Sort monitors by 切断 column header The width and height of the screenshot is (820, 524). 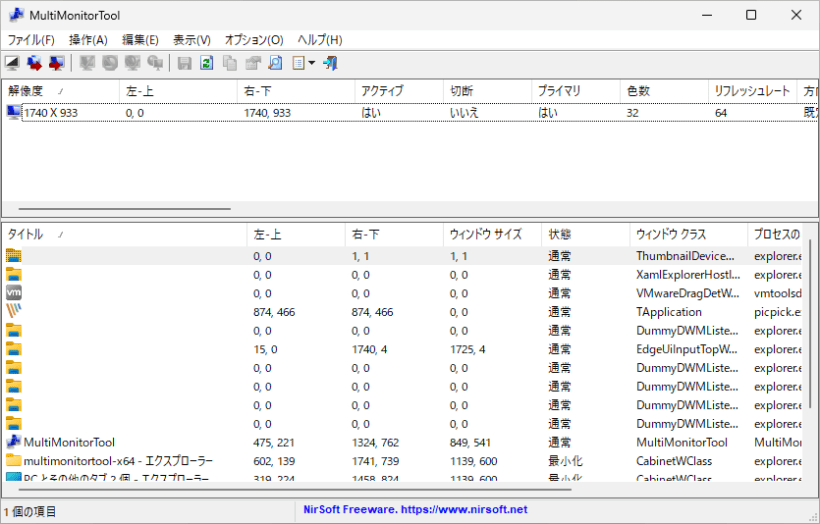pos(487,91)
